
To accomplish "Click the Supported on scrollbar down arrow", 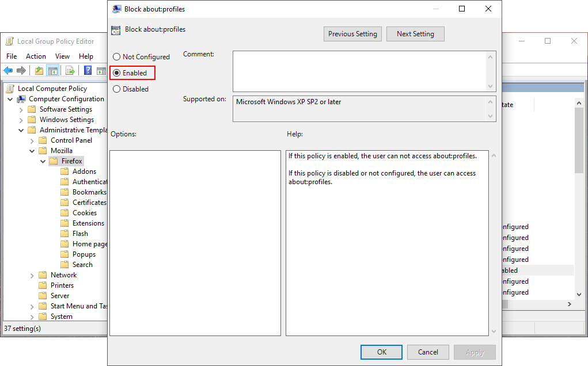I will (x=490, y=116).
